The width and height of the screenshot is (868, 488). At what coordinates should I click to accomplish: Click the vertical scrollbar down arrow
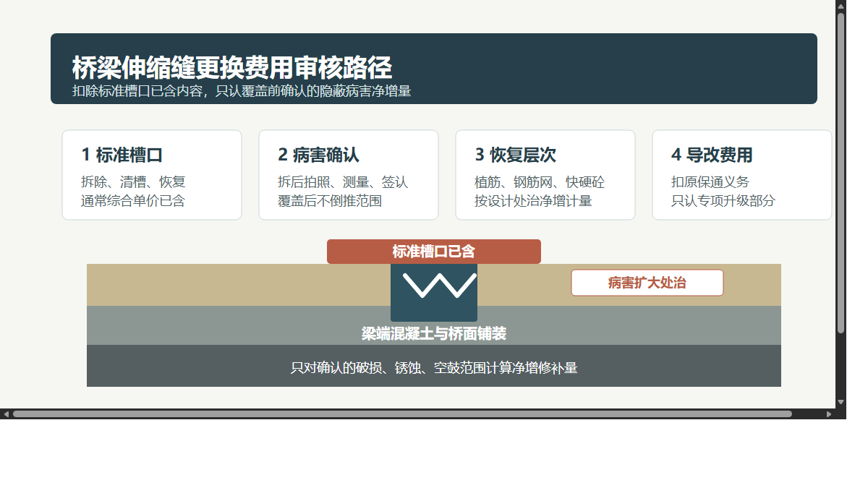841,402
